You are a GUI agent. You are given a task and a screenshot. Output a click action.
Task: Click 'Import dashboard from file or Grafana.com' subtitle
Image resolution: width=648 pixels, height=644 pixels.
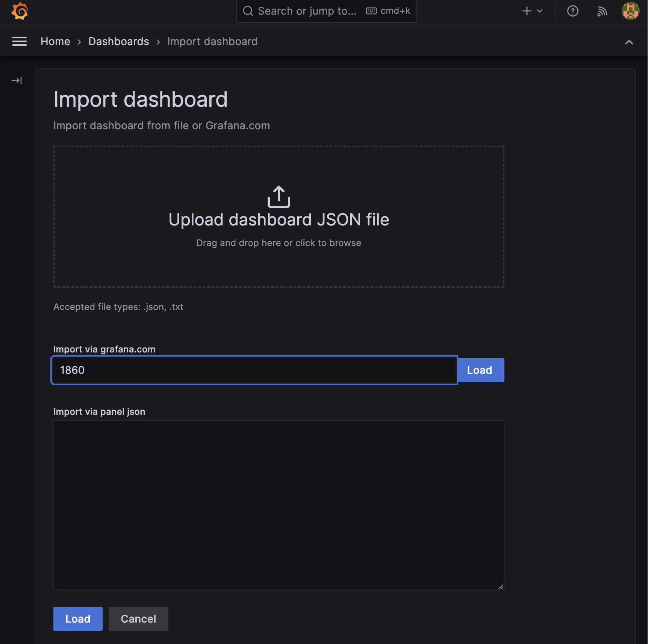162,125
